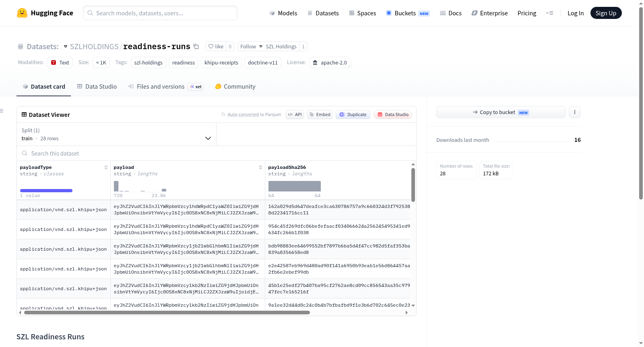
Task: Select the < 1K size tag
Action: (101, 62)
